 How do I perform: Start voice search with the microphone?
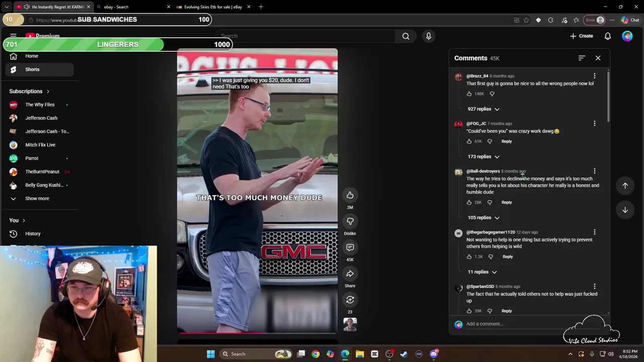[429, 36]
